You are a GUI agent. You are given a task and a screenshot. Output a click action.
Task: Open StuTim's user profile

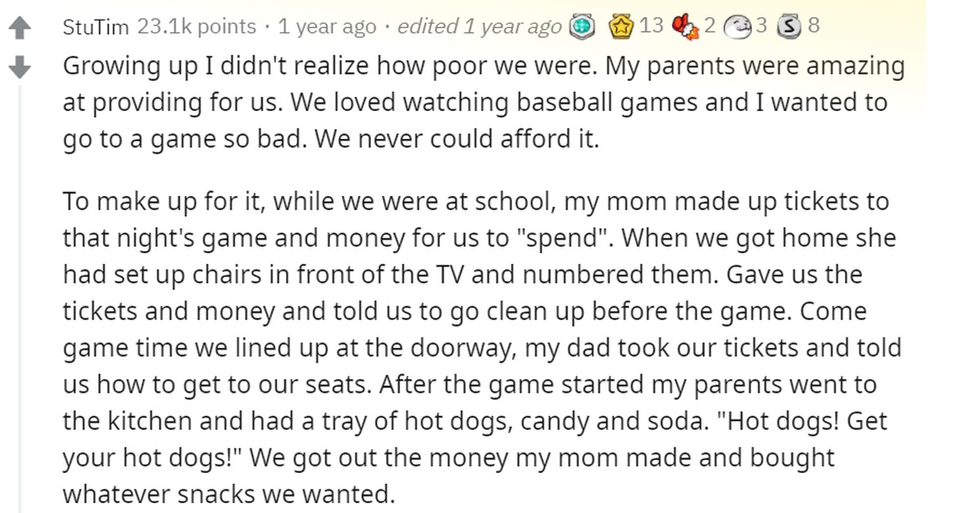click(x=96, y=27)
